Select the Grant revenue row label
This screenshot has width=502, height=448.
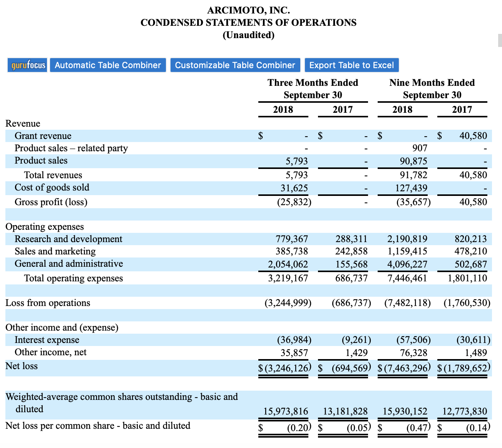pyautogui.click(x=43, y=136)
